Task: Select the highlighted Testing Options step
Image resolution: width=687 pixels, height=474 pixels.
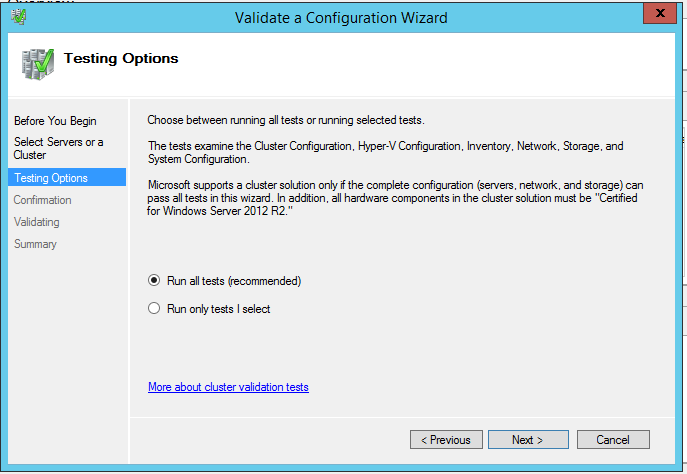Action: [x=51, y=178]
